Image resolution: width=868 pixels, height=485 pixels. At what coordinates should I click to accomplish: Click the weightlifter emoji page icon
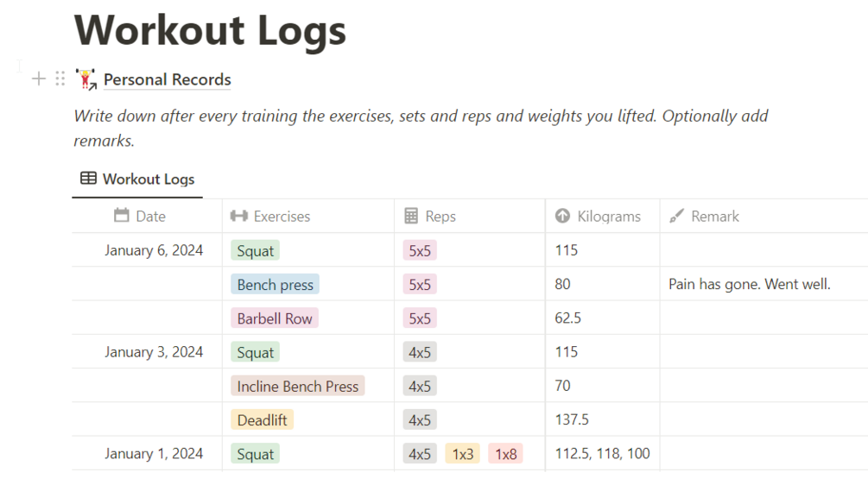pos(86,79)
